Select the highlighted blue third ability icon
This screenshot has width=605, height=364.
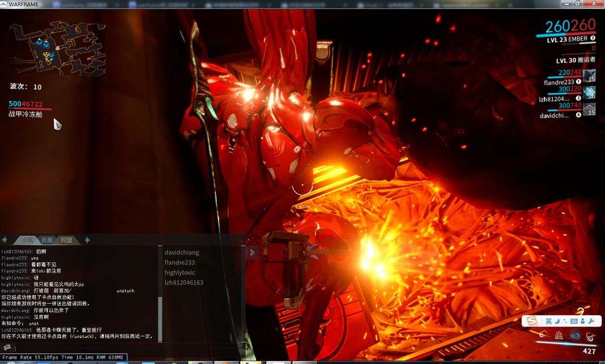(575, 336)
